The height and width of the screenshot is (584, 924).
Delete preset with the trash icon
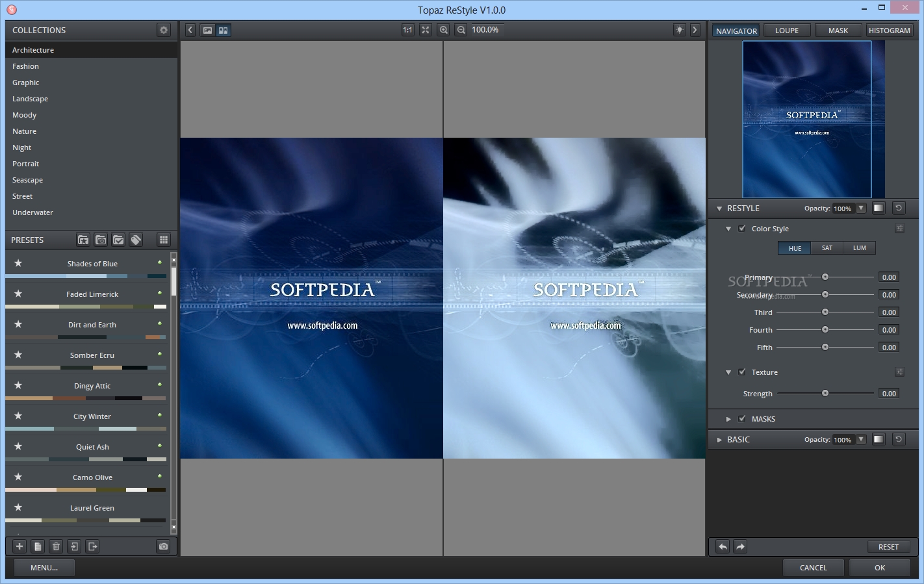(56, 546)
